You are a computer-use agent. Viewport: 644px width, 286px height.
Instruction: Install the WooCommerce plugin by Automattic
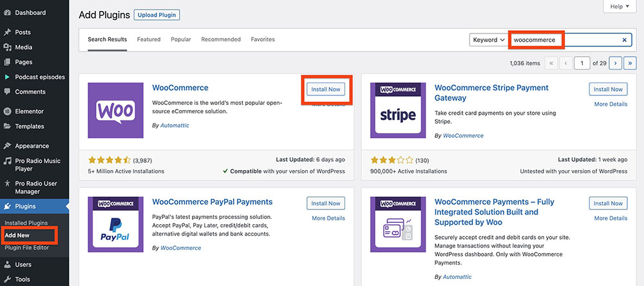326,89
